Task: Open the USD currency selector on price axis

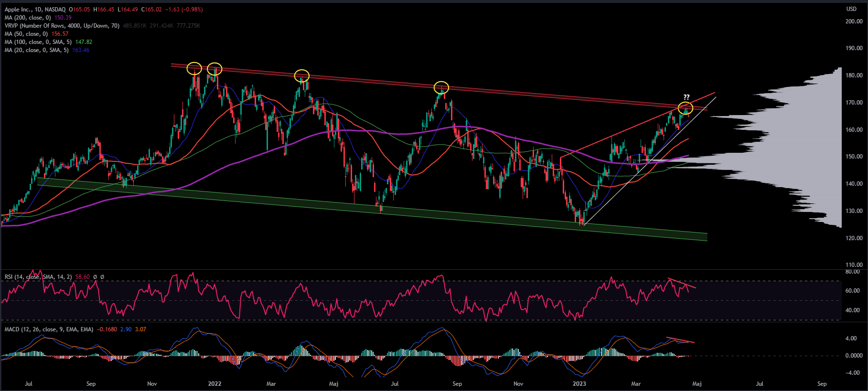Action: point(851,9)
